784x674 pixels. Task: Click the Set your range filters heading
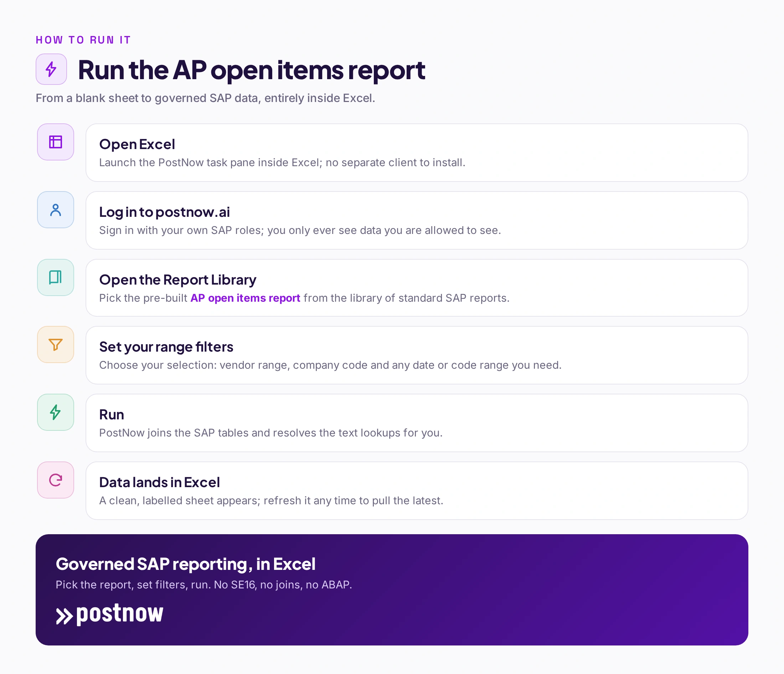click(166, 347)
